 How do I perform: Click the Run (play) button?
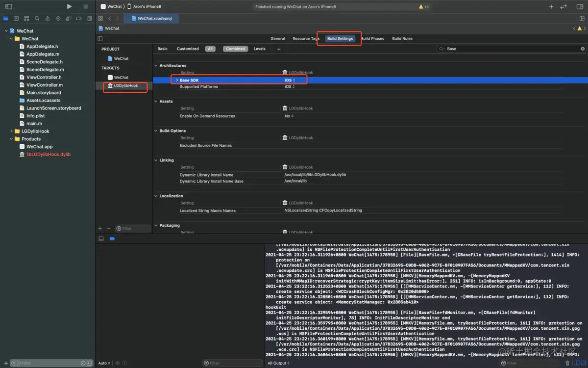(x=69, y=6)
